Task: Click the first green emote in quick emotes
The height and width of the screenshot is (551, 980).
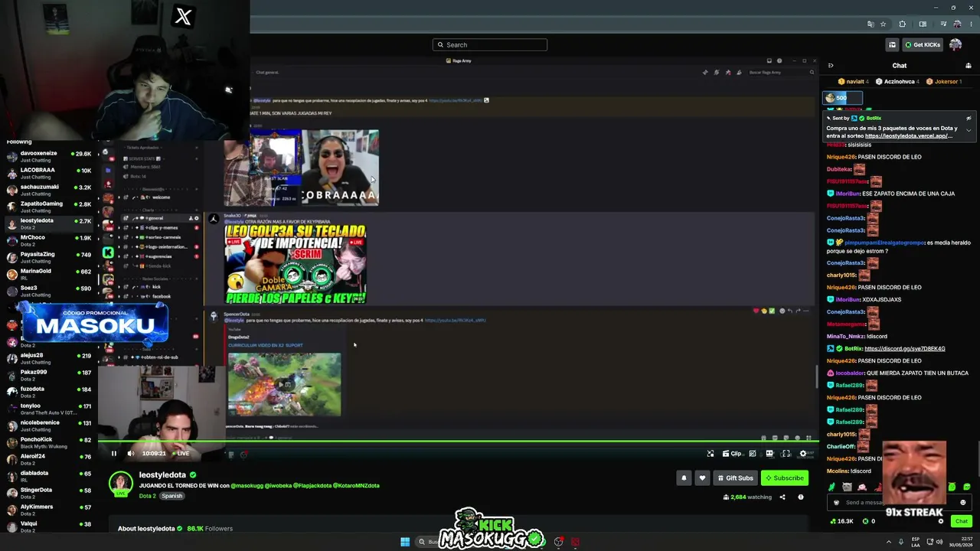Action: [832, 487]
